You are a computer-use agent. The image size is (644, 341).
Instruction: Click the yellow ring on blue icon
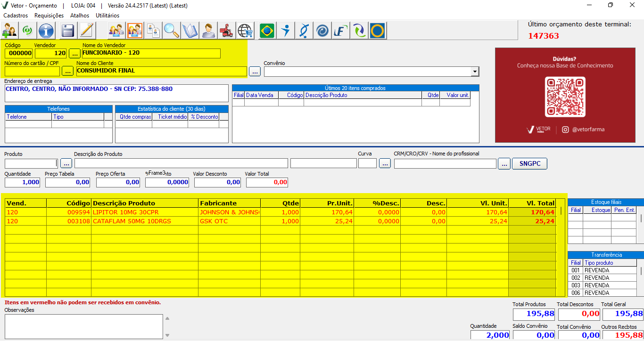tap(378, 31)
